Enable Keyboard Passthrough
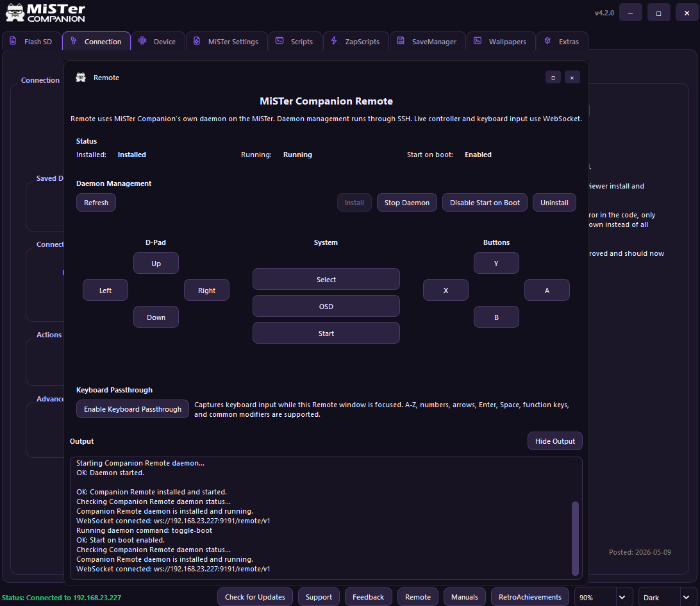700x606 pixels. tap(133, 408)
